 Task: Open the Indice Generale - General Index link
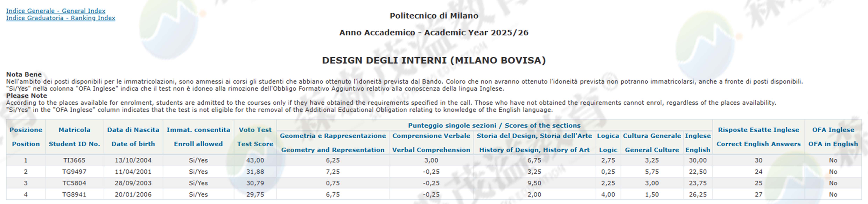click(56, 11)
